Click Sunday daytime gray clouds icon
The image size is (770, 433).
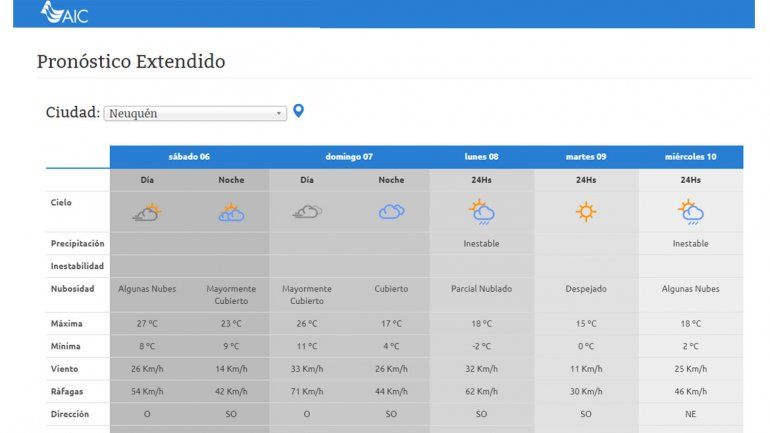[x=307, y=212]
